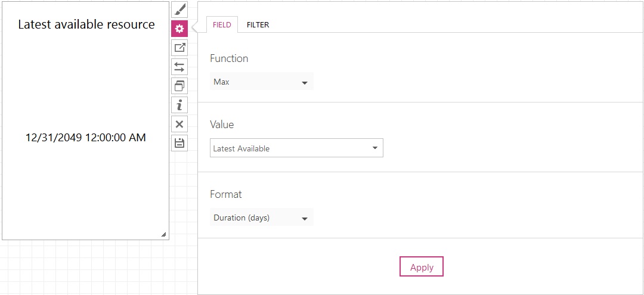Click the Function section label
The image size is (644, 295).
click(229, 58)
